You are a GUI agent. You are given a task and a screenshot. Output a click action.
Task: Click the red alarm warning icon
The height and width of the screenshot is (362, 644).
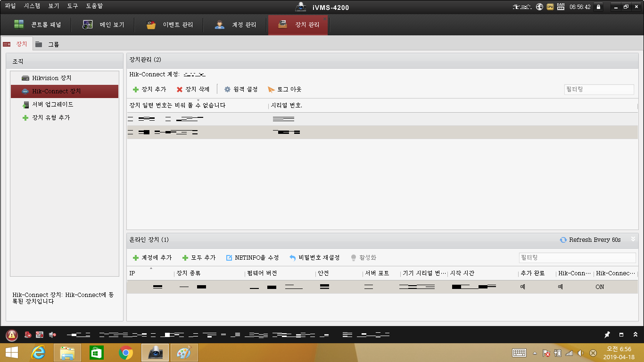click(x=12, y=335)
